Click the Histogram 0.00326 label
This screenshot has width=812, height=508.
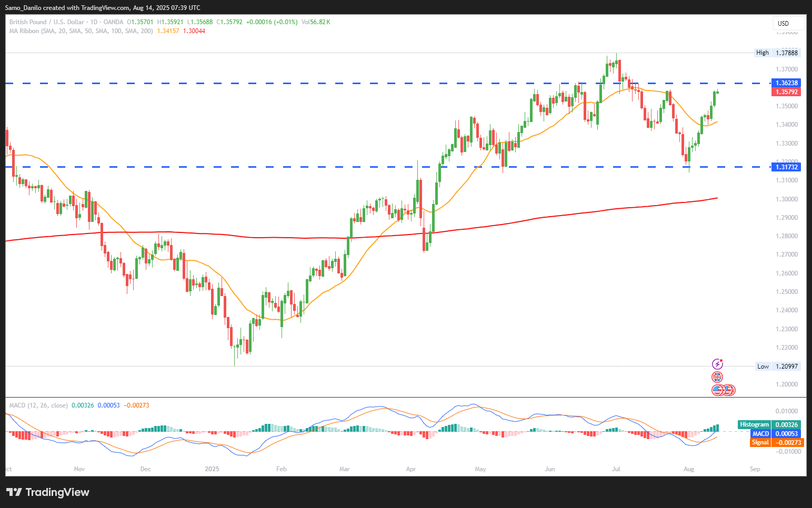(769, 424)
